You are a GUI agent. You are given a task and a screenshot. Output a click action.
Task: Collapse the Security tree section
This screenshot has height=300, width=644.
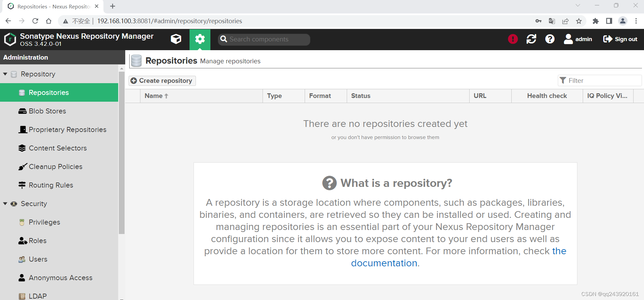pyautogui.click(x=5, y=204)
